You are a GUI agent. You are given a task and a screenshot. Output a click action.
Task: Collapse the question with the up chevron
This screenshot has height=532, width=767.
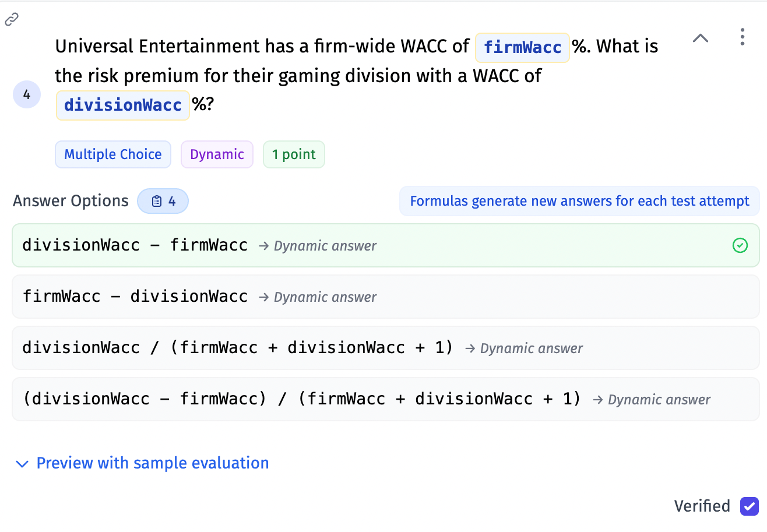pos(700,38)
